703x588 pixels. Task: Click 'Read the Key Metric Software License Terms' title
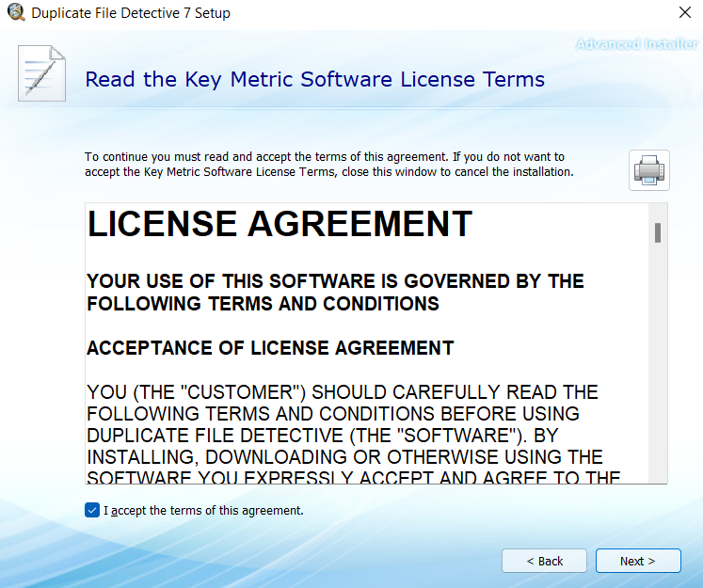coord(314,79)
